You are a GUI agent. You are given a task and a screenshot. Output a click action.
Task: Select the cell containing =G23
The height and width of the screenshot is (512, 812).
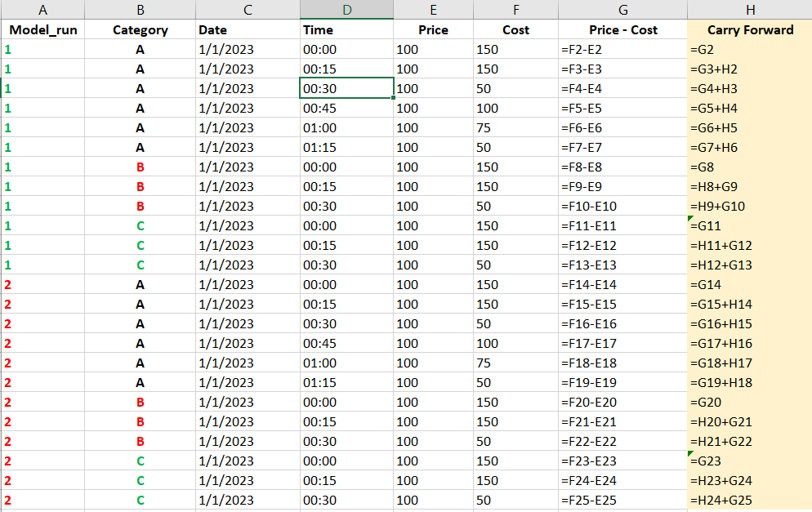(750, 461)
